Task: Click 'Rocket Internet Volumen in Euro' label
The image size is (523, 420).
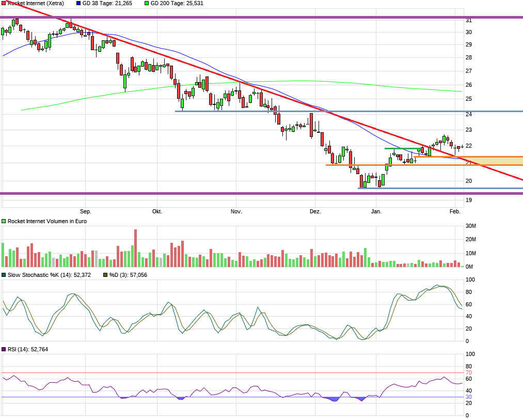Action: tap(47, 221)
